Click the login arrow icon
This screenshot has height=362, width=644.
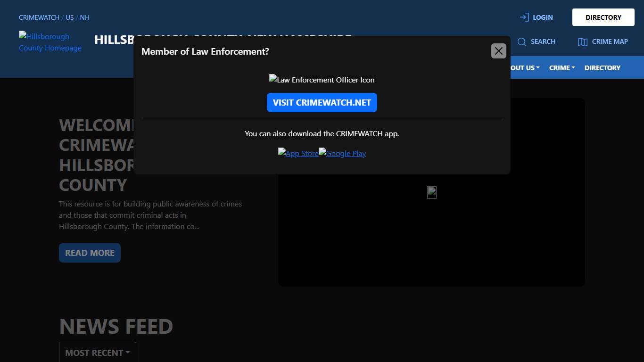point(524,17)
